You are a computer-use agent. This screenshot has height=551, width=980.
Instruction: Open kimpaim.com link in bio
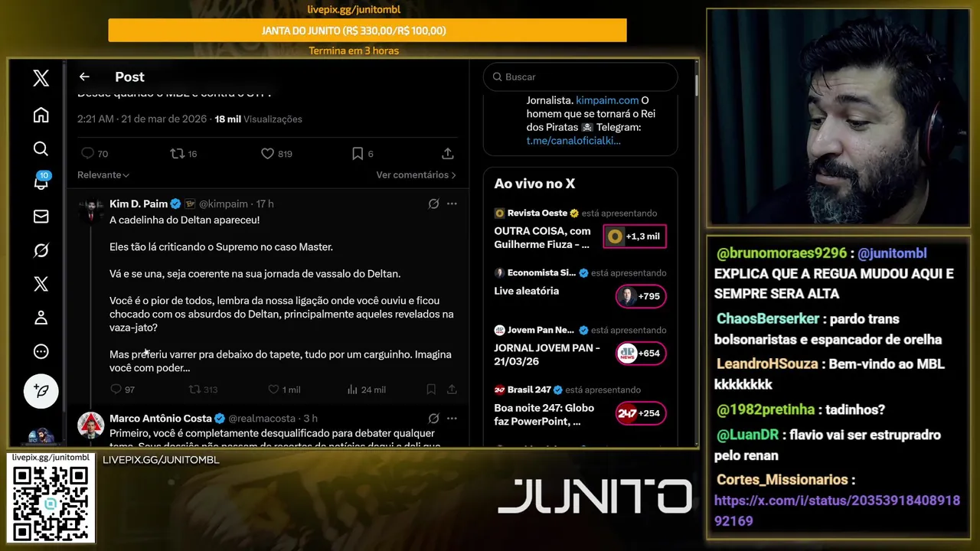[607, 100]
